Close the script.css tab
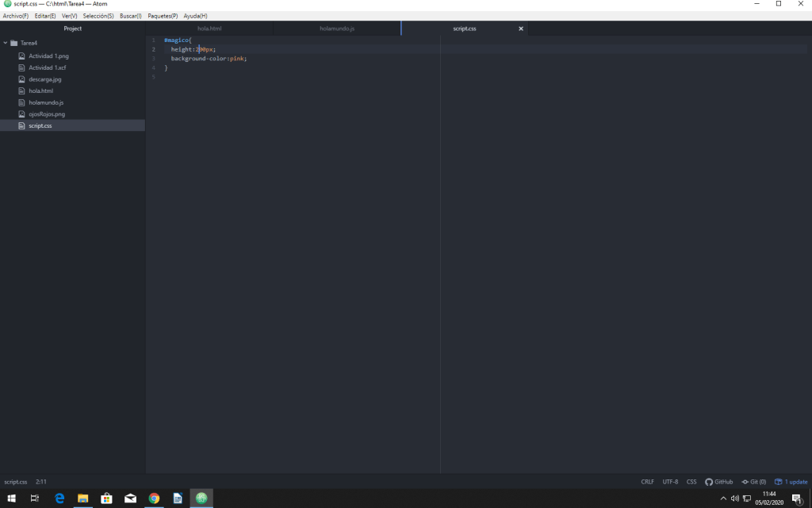 (521, 29)
